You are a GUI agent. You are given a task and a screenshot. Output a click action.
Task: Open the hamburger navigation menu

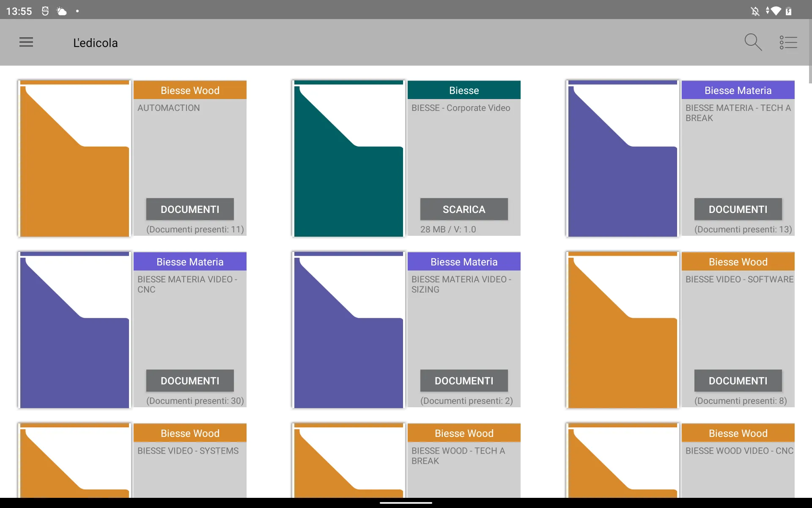pyautogui.click(x=26, y=42)
